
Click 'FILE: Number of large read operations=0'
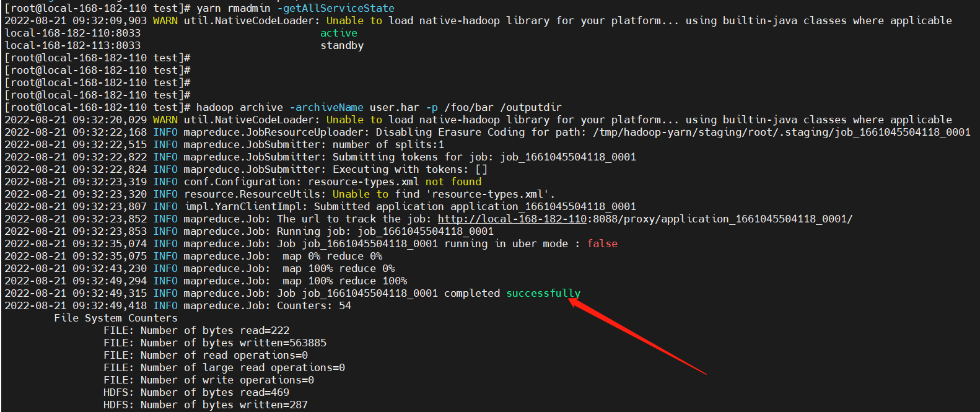(224, 367)
